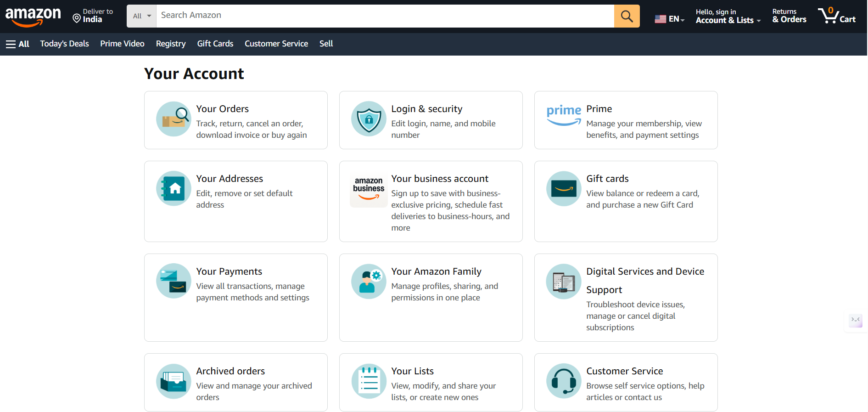868x412 pixels.
Task: Open the Your Lists heading
Action: point(412,371)
